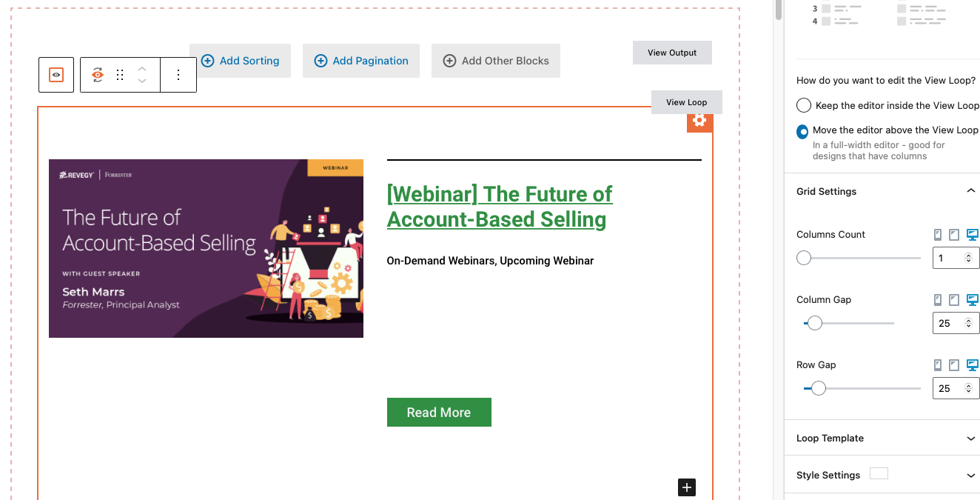This screenshot has width=980, height=500.
Task: Click the Columns Count number field
Action: click(x=956, y=258)
